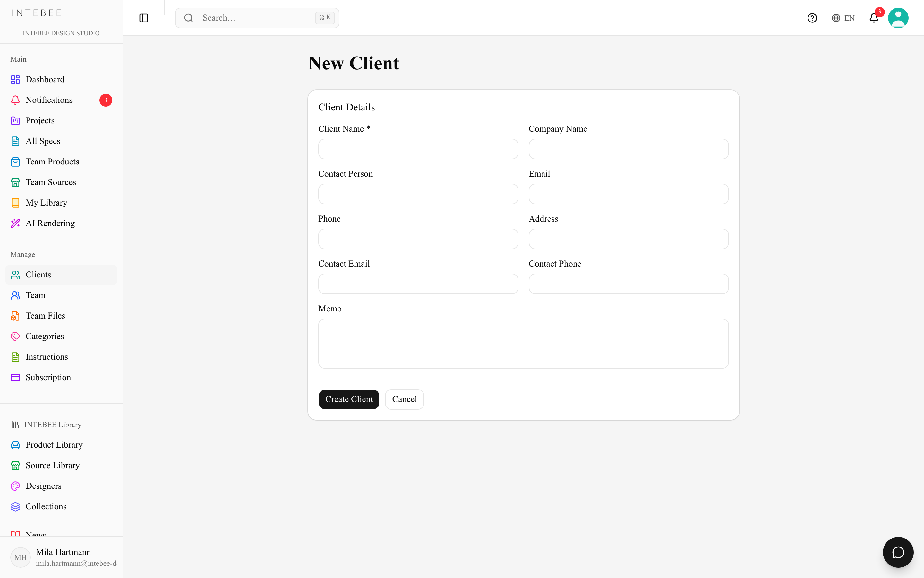This screenshot has width=924, height=578.
Task: Click the Cancel button
Action: pyautogui.click(x=404, y=399)
